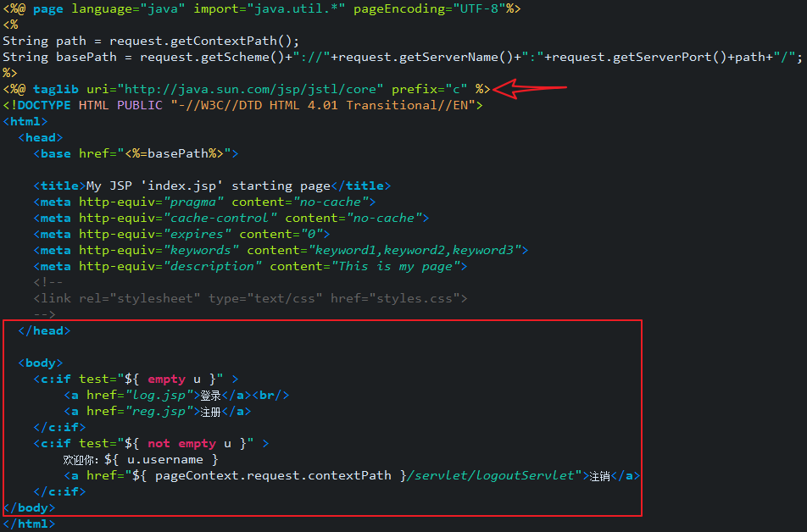Viewport: 807px width, 532px height.
Task: Click the 'pageEncoding="UTF-8"' attribute text
Action: (429, 8)
